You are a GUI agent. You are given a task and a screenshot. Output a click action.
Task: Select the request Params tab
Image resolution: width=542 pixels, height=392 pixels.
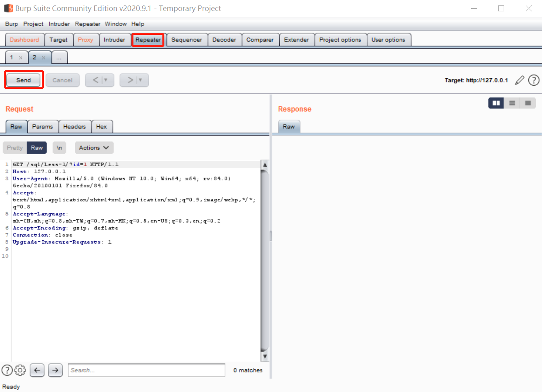42,127
